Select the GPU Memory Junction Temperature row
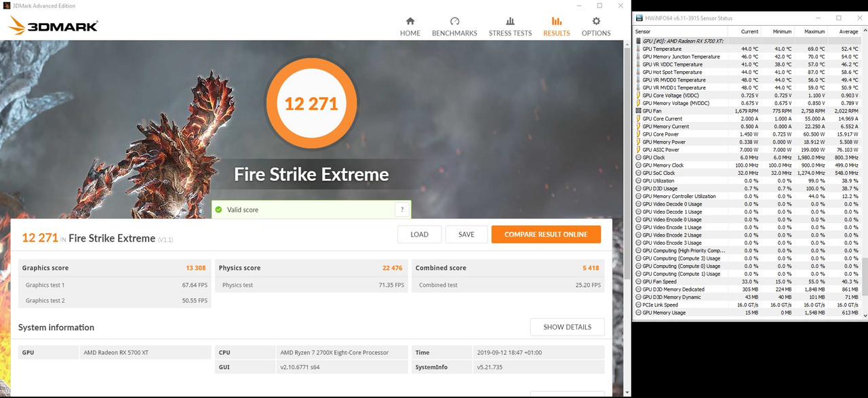 pos(747,57)
